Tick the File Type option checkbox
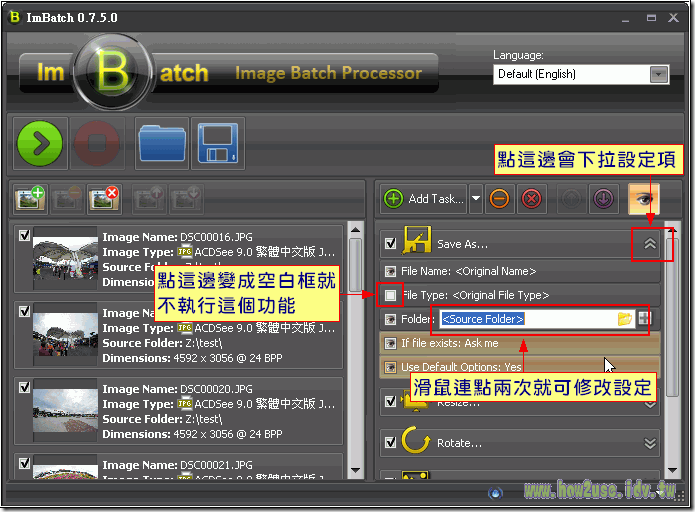 tap(390, 295)
